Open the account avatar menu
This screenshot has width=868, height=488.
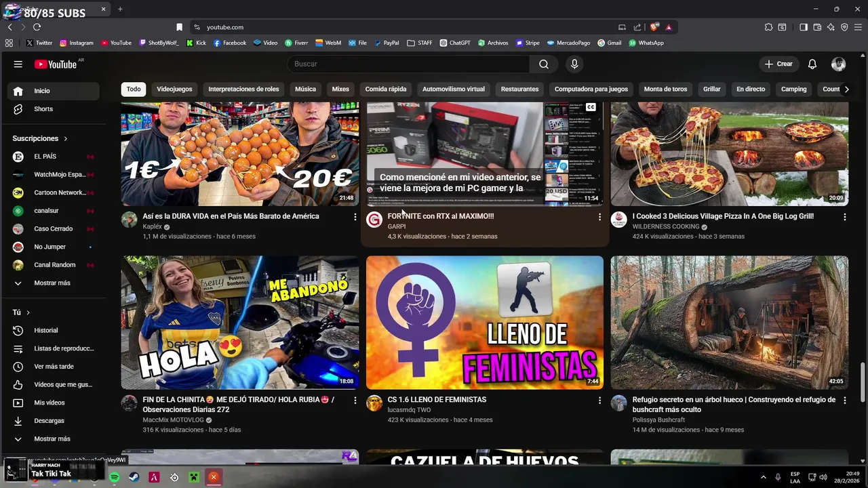(x=839, y=64)
